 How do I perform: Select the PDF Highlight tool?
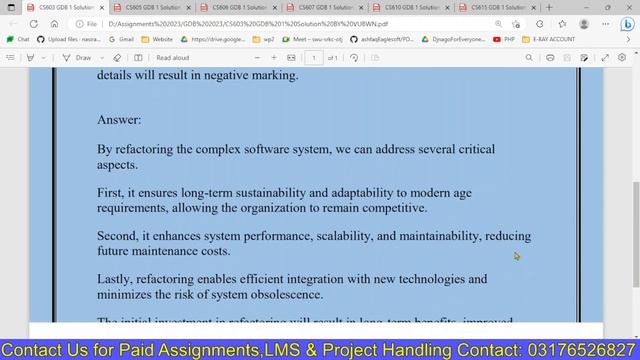pos(30,58)
